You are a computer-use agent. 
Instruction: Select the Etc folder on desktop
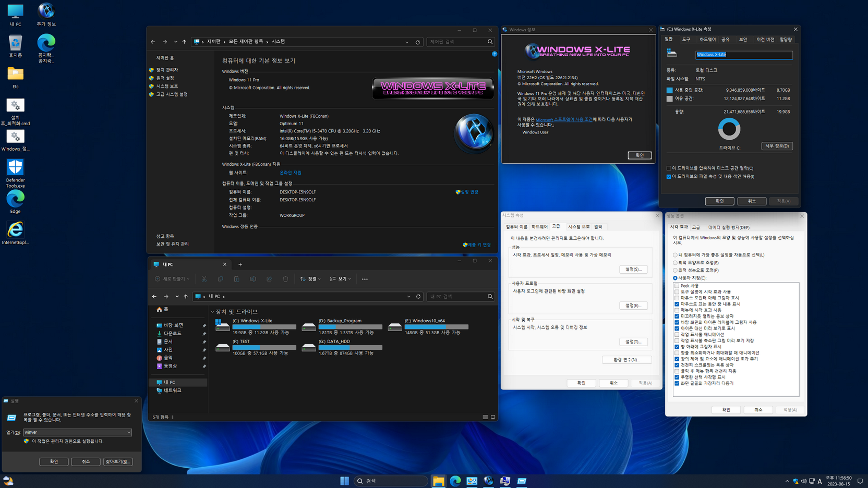(x=15, y=78)
